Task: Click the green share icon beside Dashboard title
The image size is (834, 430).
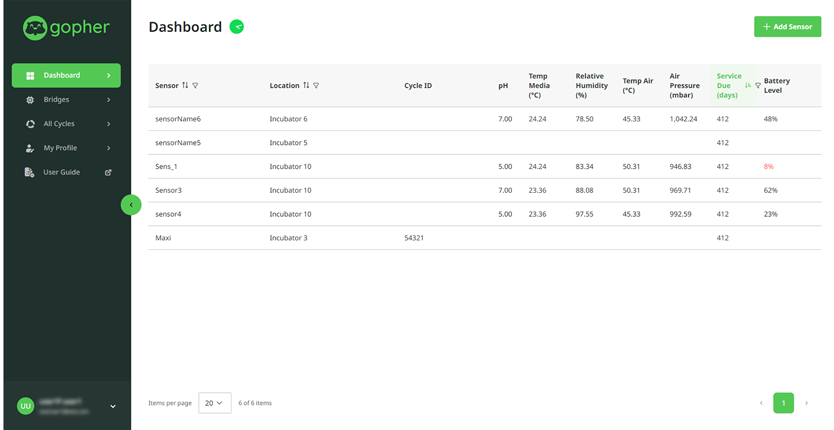Action: pos(236,27)
